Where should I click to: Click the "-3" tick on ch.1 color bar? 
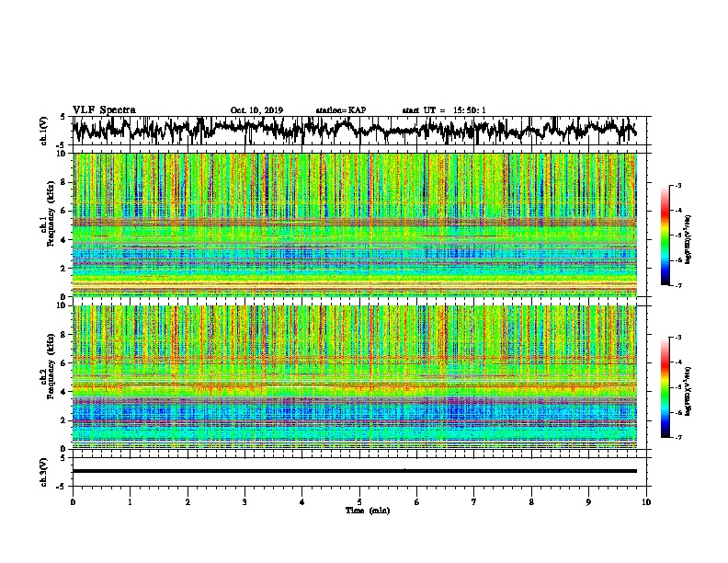coord(677,185)
